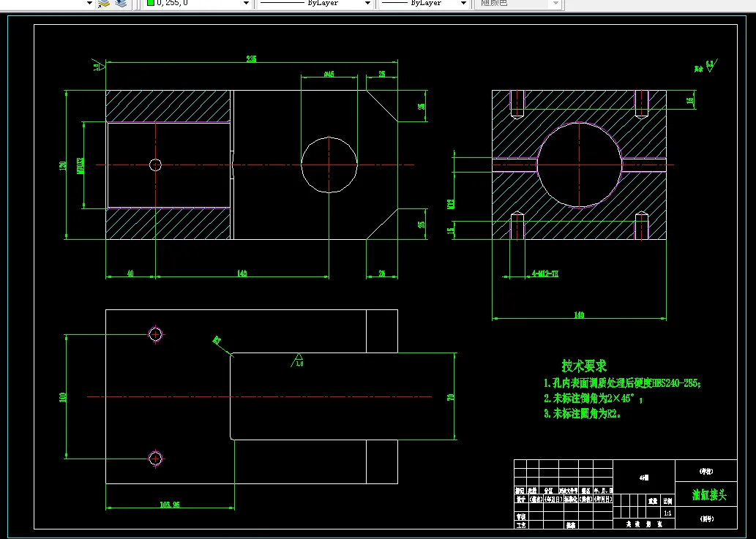Screen dimensions: 756x539
Task: Select the large bore circle in the section view
Action: [579, 165]
